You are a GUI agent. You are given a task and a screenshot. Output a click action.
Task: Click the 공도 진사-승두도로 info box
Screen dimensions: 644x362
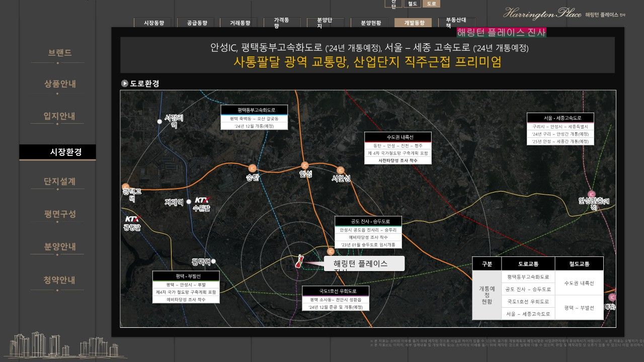click(x=369, y=233)
